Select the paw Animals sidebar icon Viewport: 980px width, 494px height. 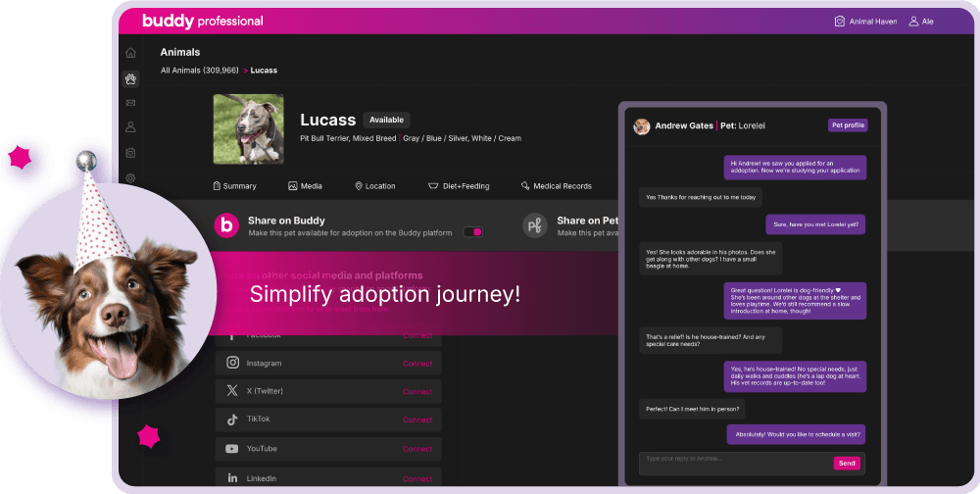point(130,78)
